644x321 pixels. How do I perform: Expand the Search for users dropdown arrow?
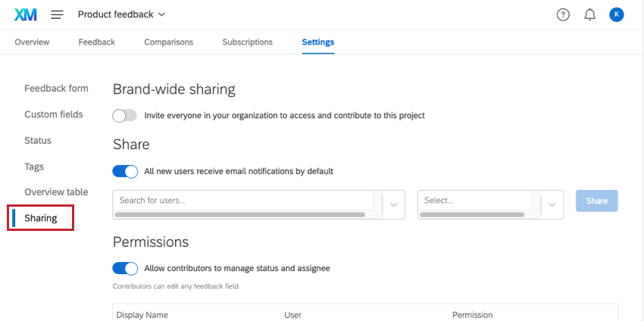[392, 204]
